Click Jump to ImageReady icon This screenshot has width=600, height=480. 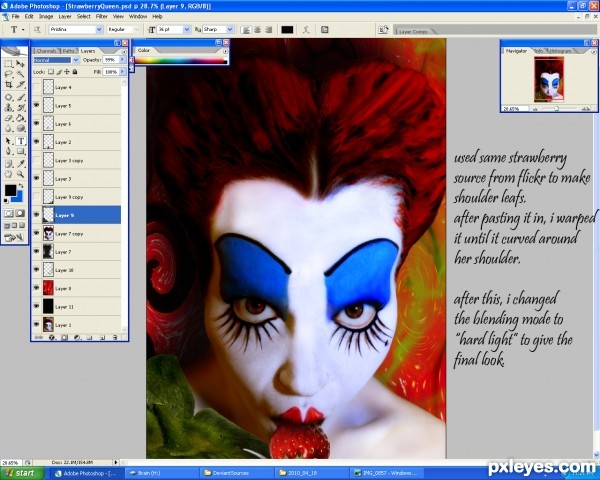pos(14,238)
